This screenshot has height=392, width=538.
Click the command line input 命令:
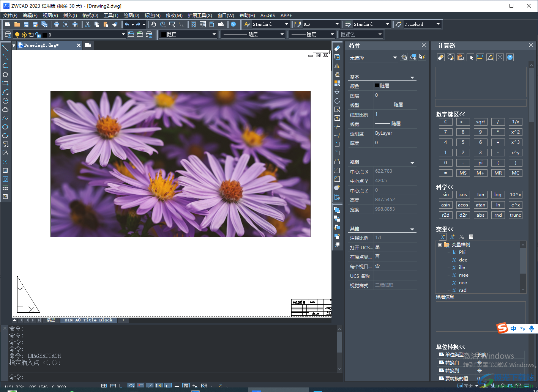click(x=172, y=377)
